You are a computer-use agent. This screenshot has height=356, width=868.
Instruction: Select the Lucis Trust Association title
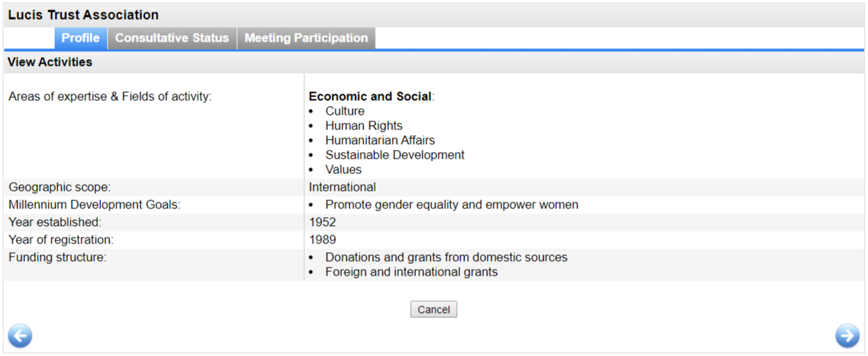(83, 15)
